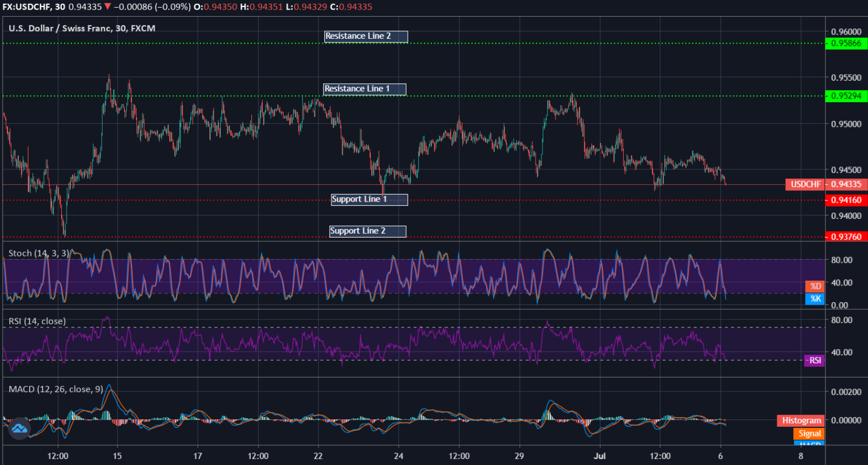
Task: Click the %K stochastic label
Action: click(815, 299)
